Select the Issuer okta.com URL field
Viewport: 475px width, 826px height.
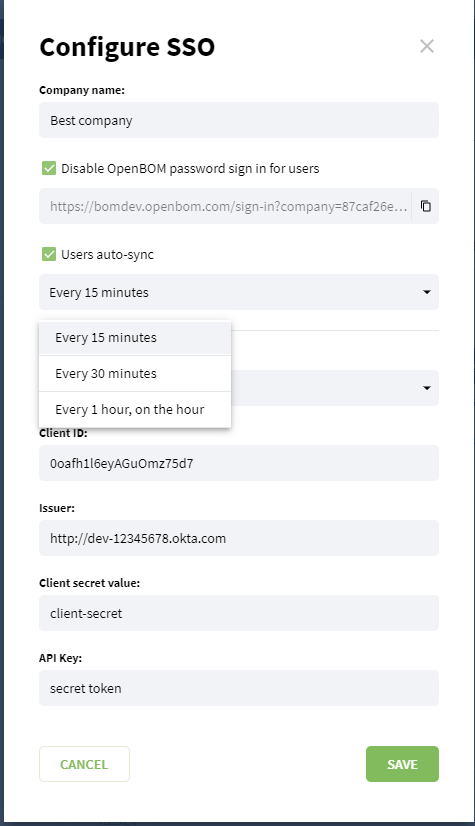click(239, 538)
